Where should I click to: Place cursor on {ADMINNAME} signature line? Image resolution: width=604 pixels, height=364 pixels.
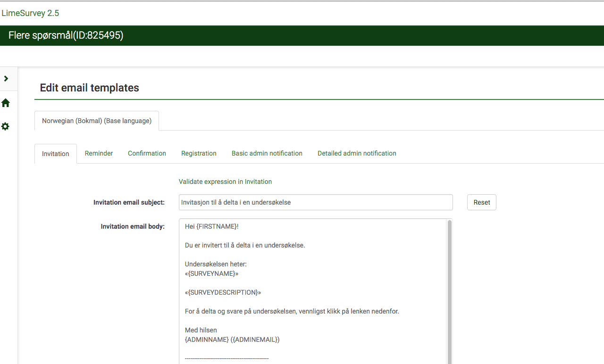coord(232,339)
